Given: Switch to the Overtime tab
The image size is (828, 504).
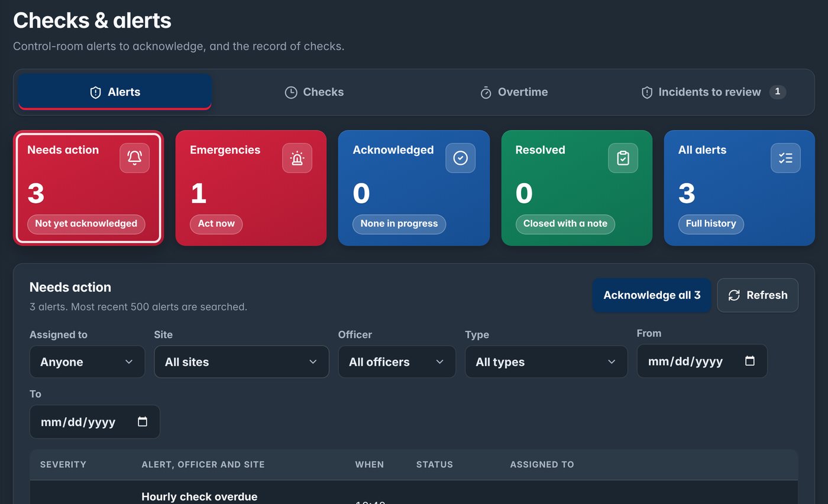Looking at the screenshot, I should pyautogui.click(x=513, y=92).
